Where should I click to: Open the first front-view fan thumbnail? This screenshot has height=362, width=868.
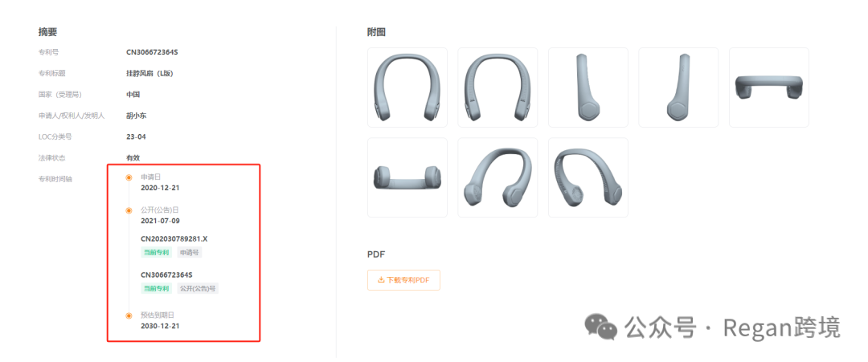(407, 87)
